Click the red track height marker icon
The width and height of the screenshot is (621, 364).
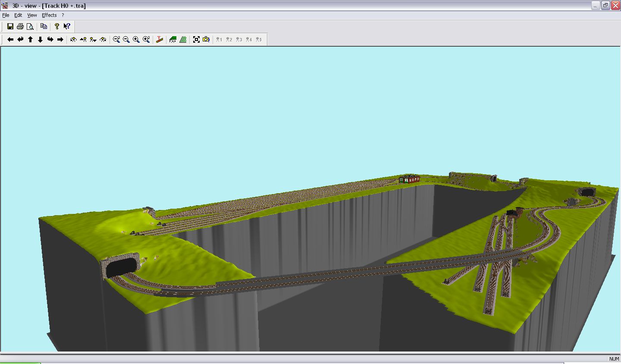point(160,40)
